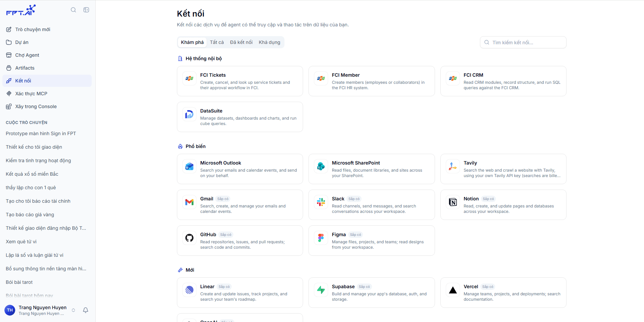
Task: Click the Microsoft SharePoint icon
Action: (x=321, y=166)
